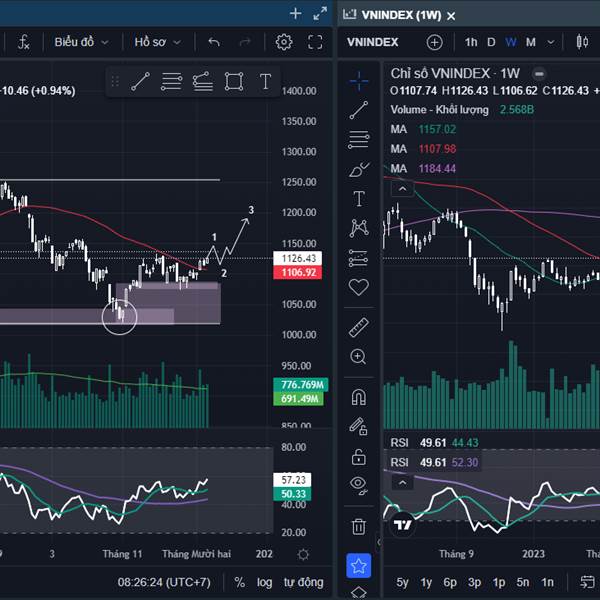Toggle favorites toolbar star button

pyautogui.click(x=359, y=566)
